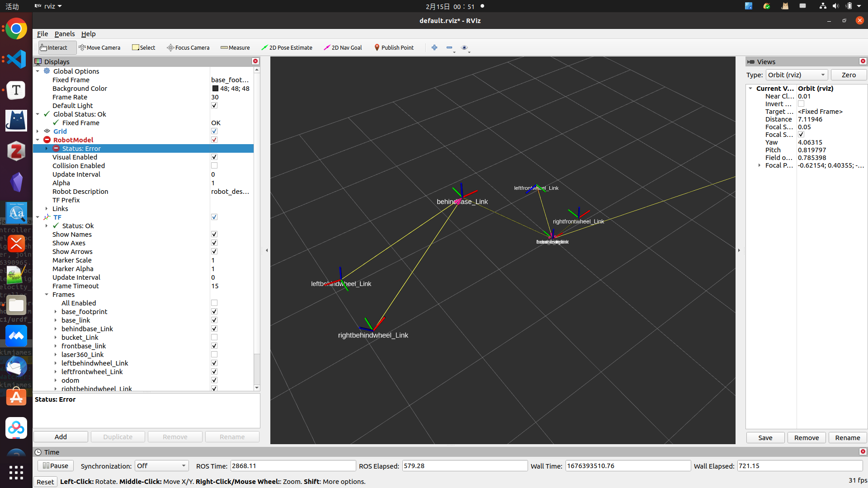This screenshot has height=488, width=868.
Task: Click the Publish Point tool
Action: coord(394,47)
